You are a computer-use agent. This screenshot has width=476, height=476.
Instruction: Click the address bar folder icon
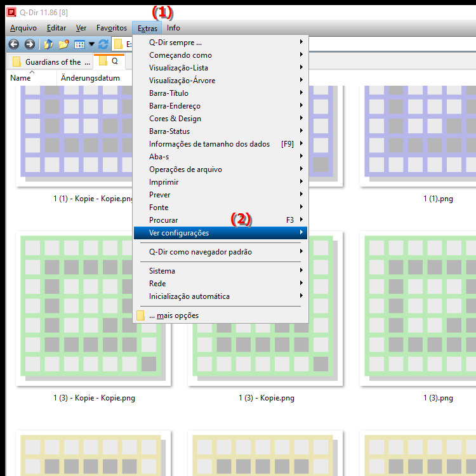[118, 44]
